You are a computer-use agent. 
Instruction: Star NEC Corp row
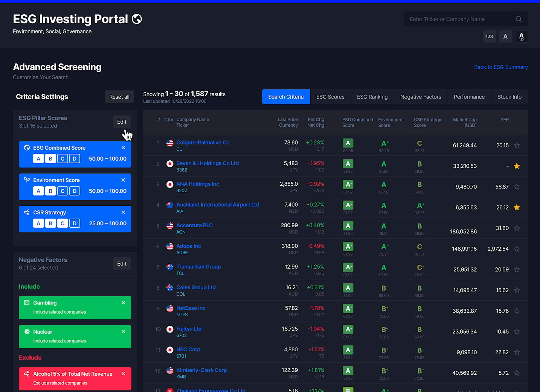click(517, 352)
